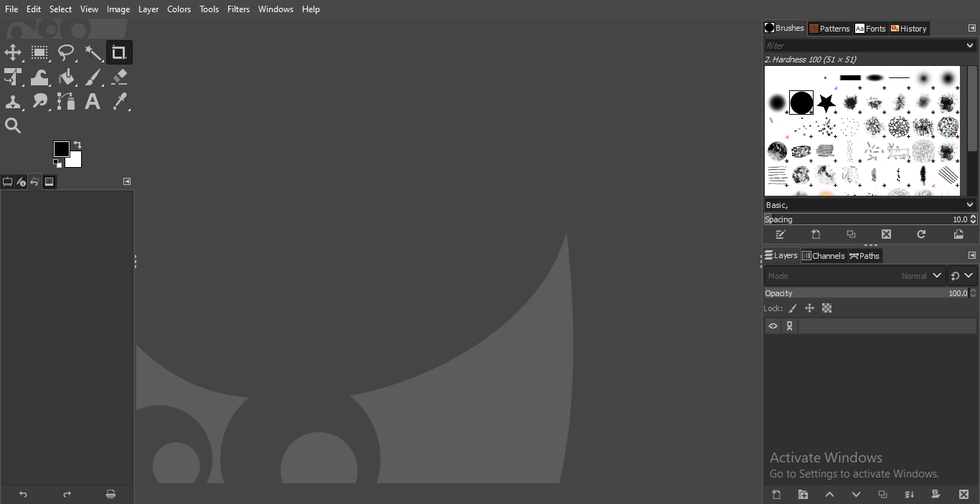Image resolution: width=980 pixels, height=504 pixels.
Task: Toggle lock alpha channel
Action: [826, 308]
